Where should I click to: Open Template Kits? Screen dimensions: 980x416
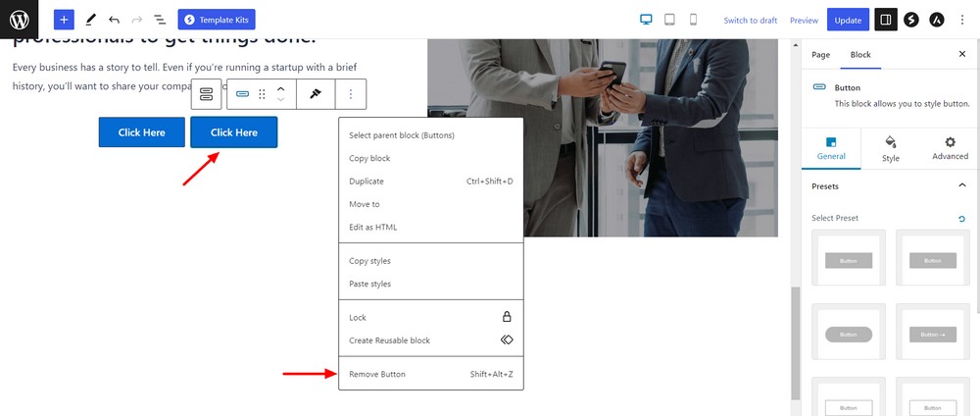tap(217, 20)
